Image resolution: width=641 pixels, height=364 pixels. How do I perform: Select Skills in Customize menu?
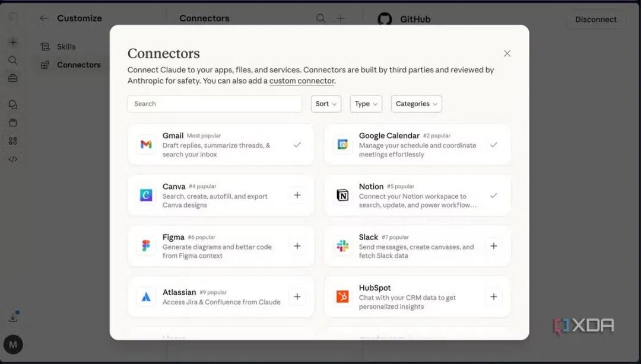point(66,47)
